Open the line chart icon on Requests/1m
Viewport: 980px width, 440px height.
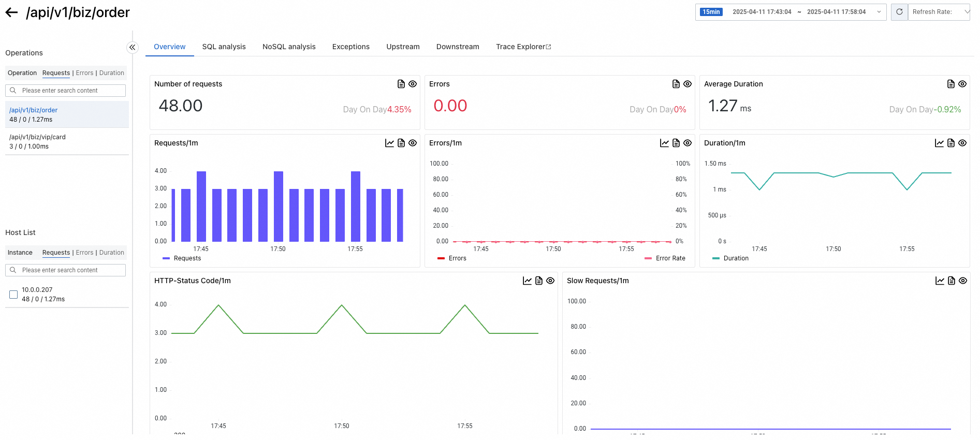[x=389, y=143]
